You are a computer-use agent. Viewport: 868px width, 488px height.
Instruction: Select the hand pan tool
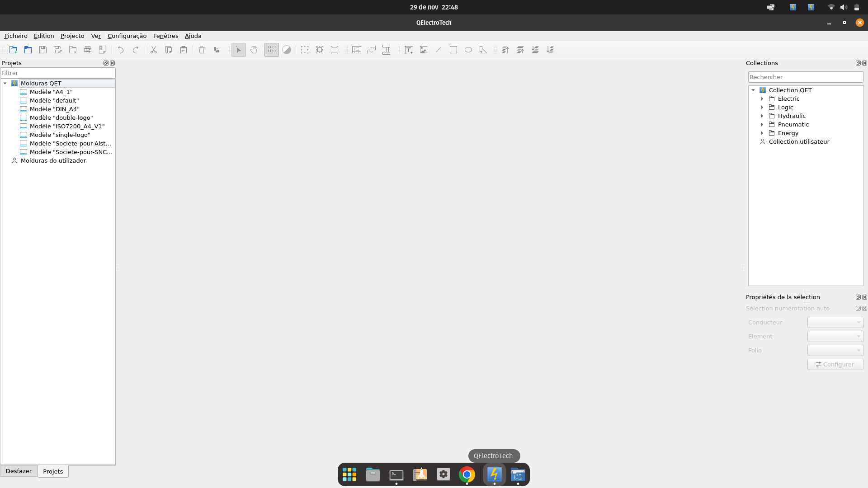pos(254,50)
